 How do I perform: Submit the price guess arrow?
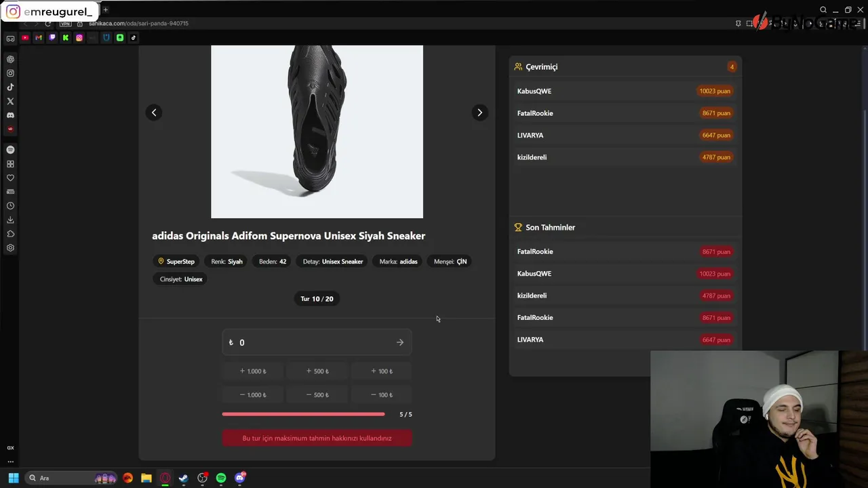point(400,342)
